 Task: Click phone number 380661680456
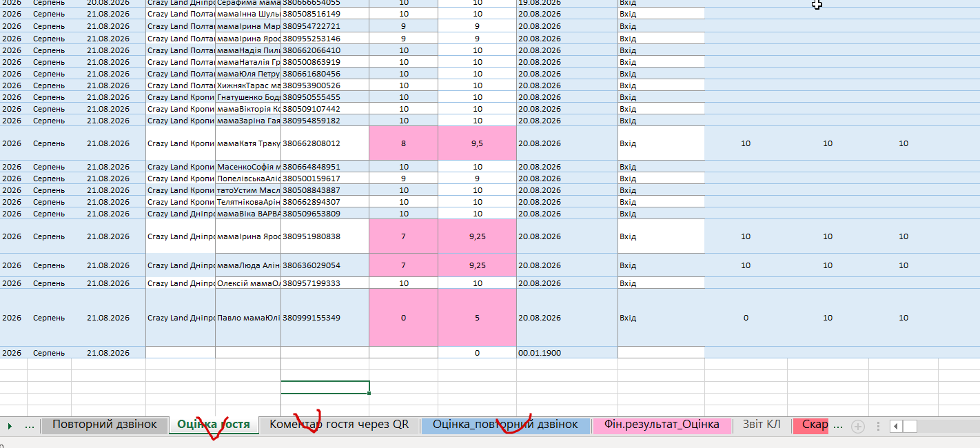click(325, 74)
